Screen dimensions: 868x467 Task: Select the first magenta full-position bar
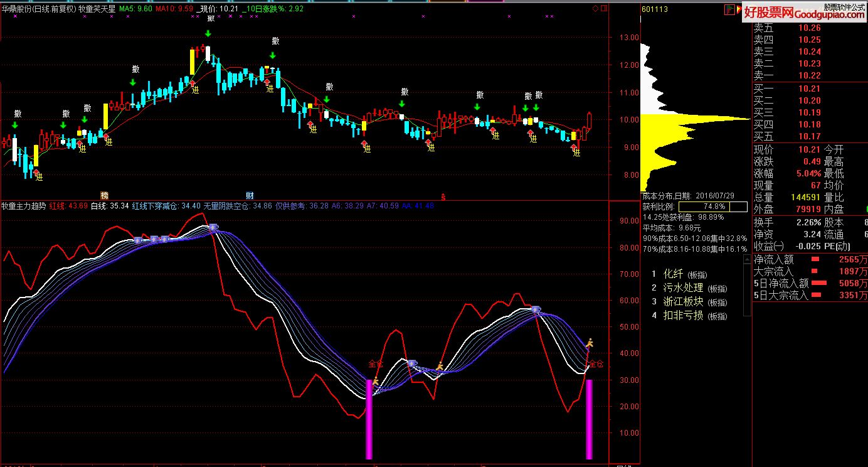click(369, 419)
